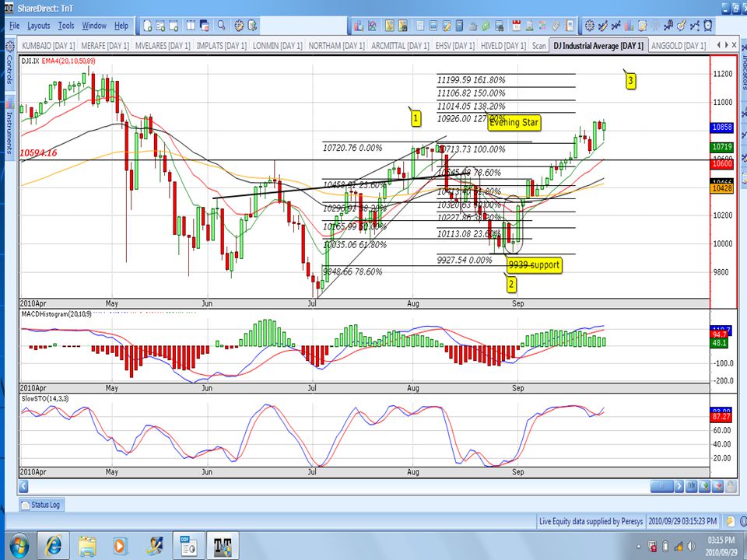Image resolution: width=747 pixels, height=560 pixels.
Task: Click the gear icon in right toolbar group
Action: 590,26
